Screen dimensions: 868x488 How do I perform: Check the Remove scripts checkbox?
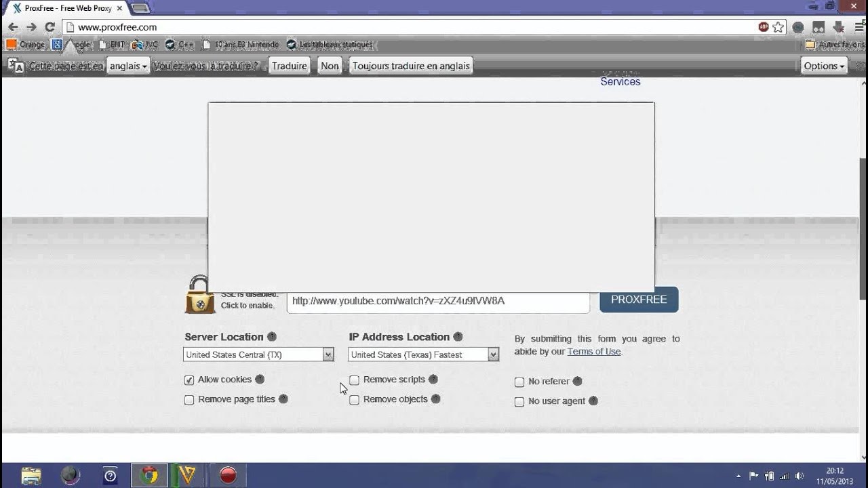coord(354,380)
